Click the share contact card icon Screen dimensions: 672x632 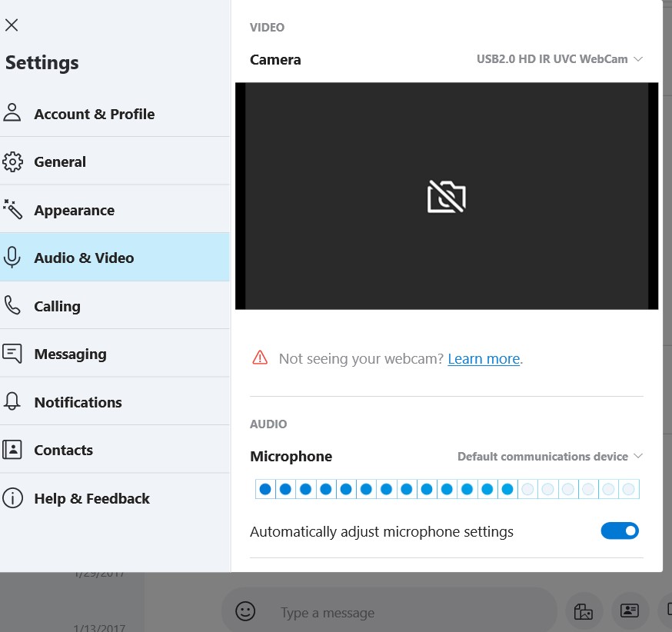click(630, 610)
